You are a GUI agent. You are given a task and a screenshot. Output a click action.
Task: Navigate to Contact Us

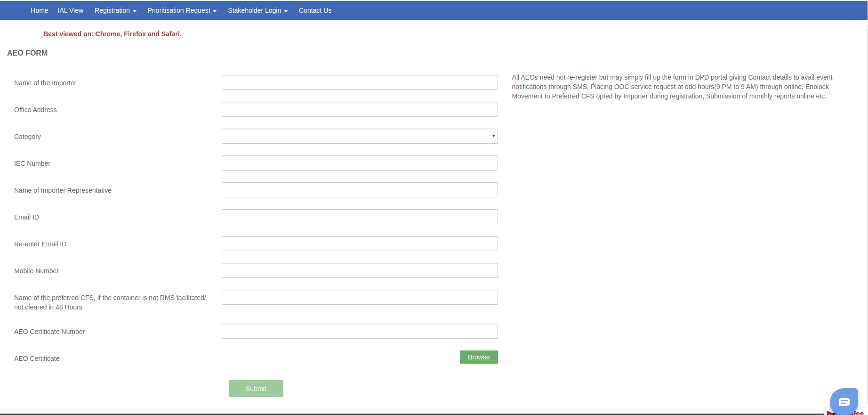click(x=315, y=10)
